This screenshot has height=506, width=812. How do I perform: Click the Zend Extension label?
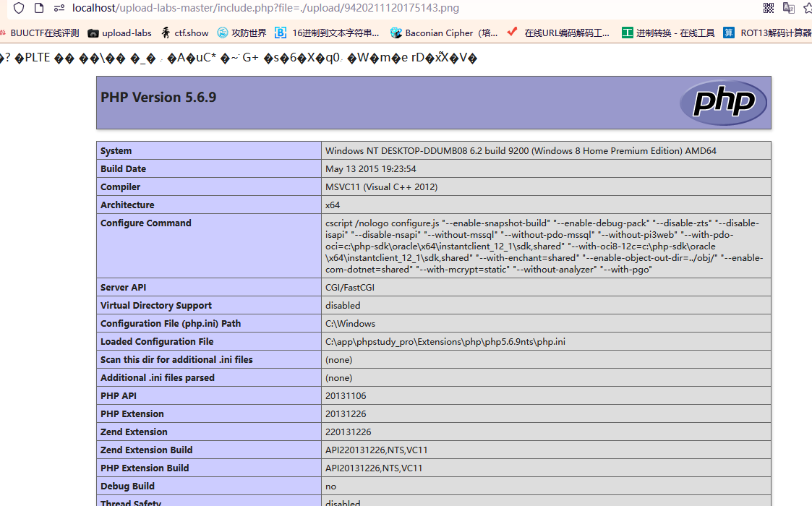coord(134,432)
